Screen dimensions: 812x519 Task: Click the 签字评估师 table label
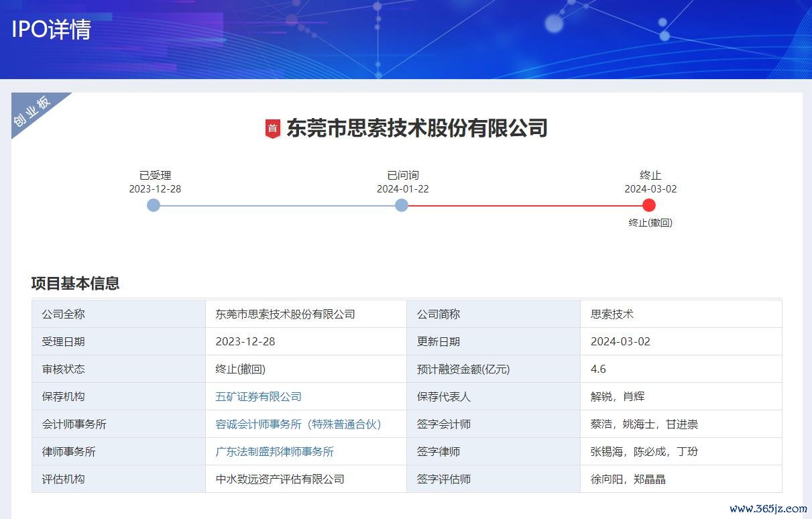(444, 479)
